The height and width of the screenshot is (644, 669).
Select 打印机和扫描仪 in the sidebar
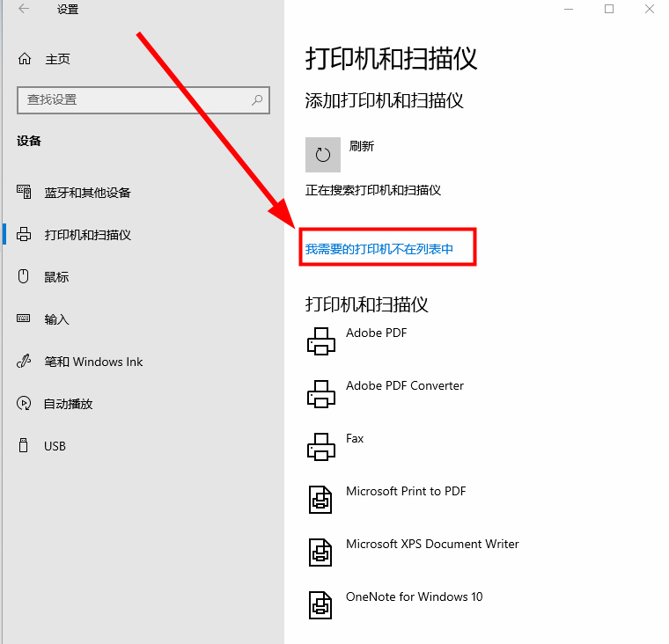coord(87,235)
